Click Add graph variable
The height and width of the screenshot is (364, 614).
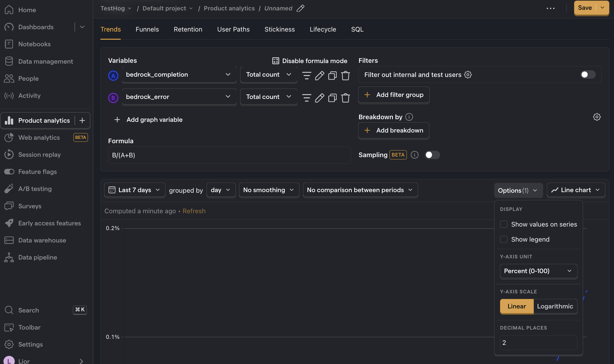pyautogui.click(x=148, y=120)
